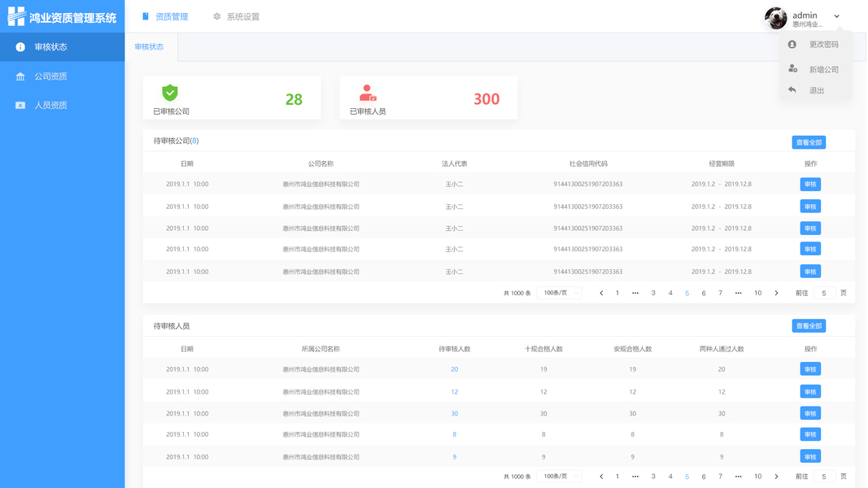Click the green shield 已审核公司 icon
The image size is (868, 488).
(x=170, y=93)
